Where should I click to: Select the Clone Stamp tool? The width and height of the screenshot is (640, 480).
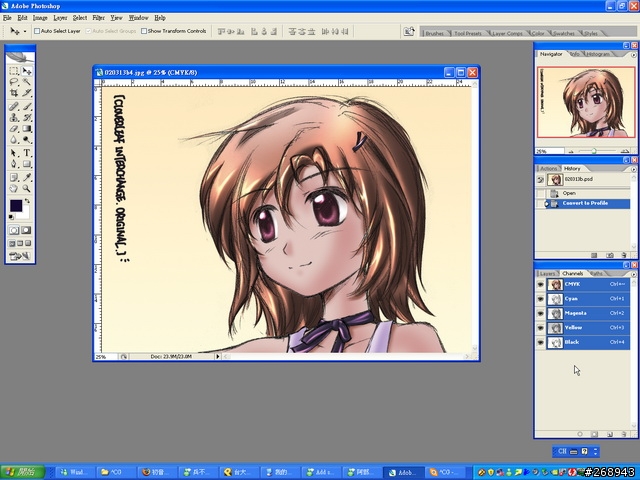[x=14, y=118]
